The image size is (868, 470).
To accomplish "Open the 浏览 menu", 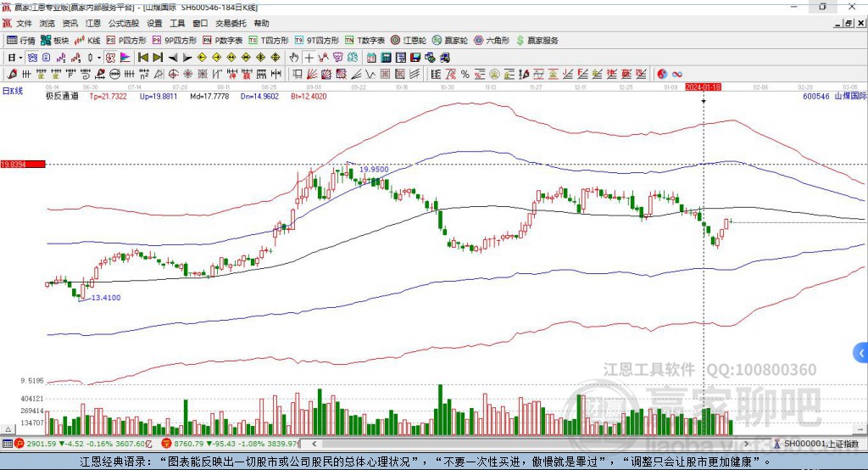I will (x=47, y=23).
